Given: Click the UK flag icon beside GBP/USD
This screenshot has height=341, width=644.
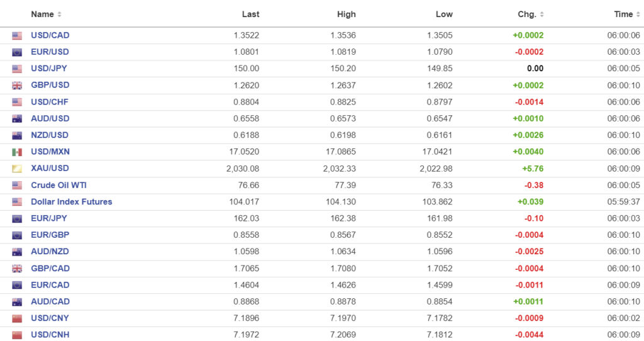Looking at the screenshot, I should click(x=17, y=86).
